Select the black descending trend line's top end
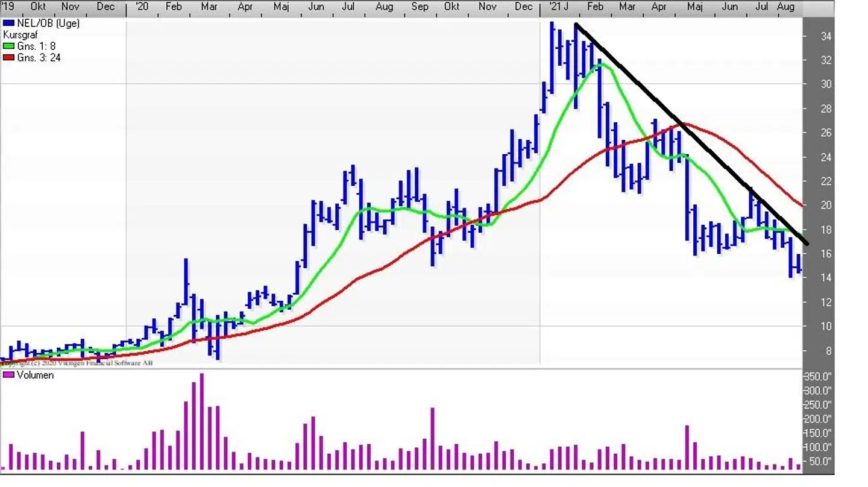This screenshot has width=868, height=487. [576, 24]
